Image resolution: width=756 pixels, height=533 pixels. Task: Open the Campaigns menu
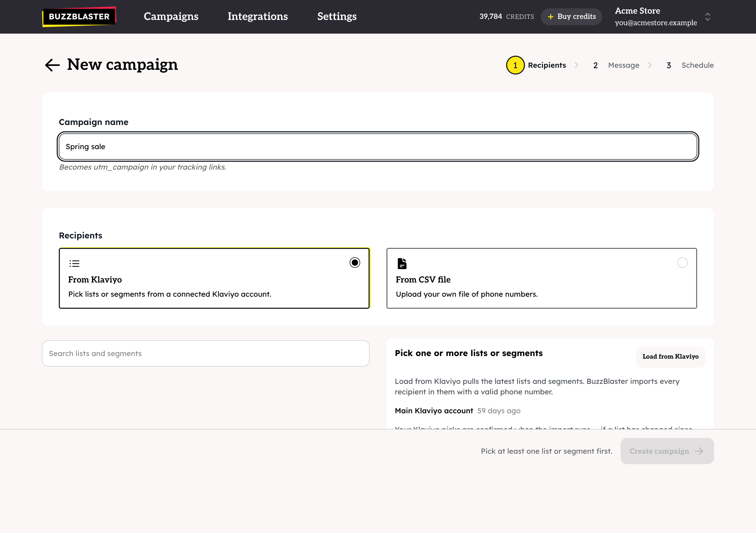(171, 17)
